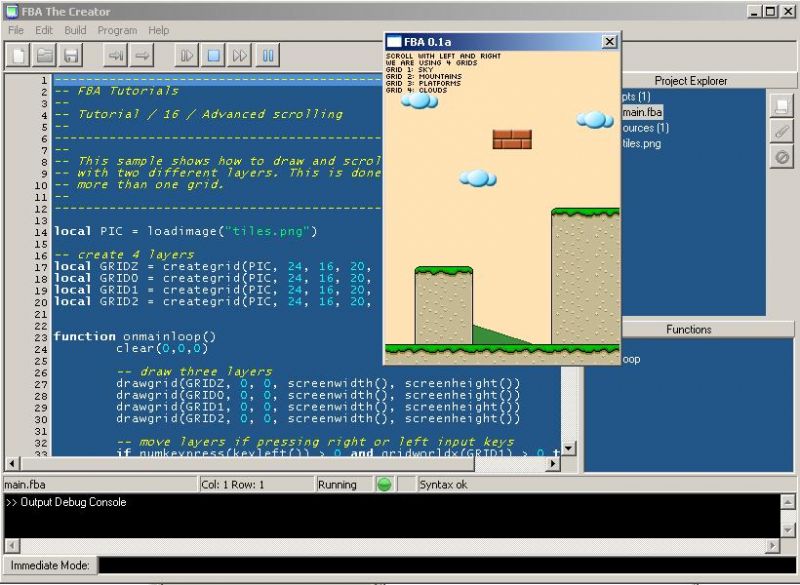Select the scripts group showing (1) above main.fba

coord(636,96)
